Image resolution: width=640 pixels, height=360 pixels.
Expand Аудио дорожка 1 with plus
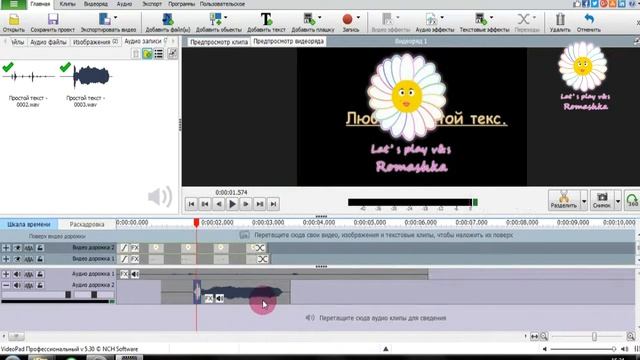point(6,274)
